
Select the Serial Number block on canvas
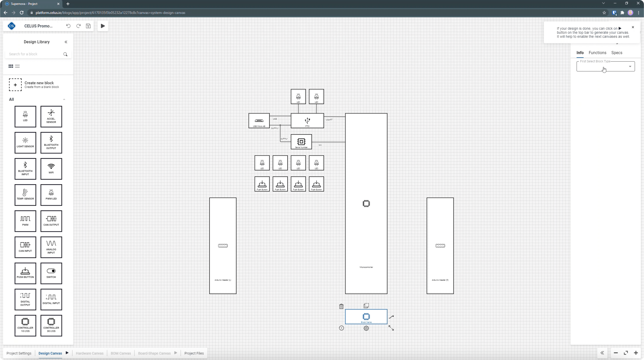tap(301, 142)
